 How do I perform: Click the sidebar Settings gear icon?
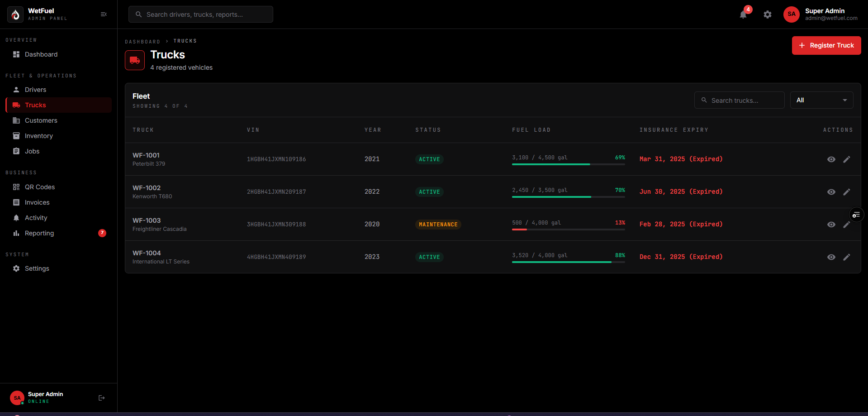point(16,268)
